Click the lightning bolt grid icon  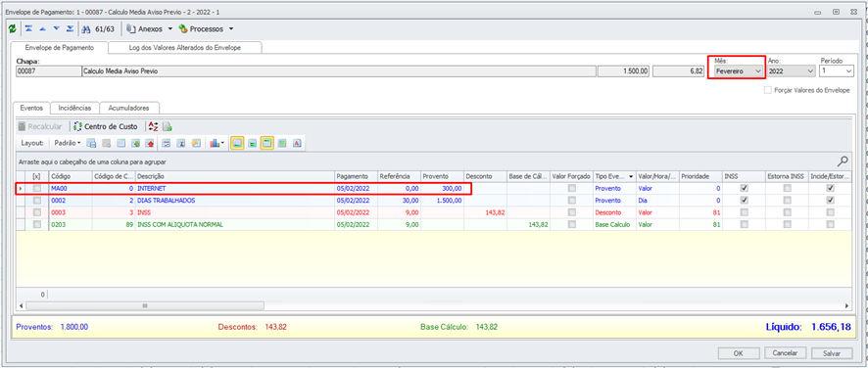point(195,143)
